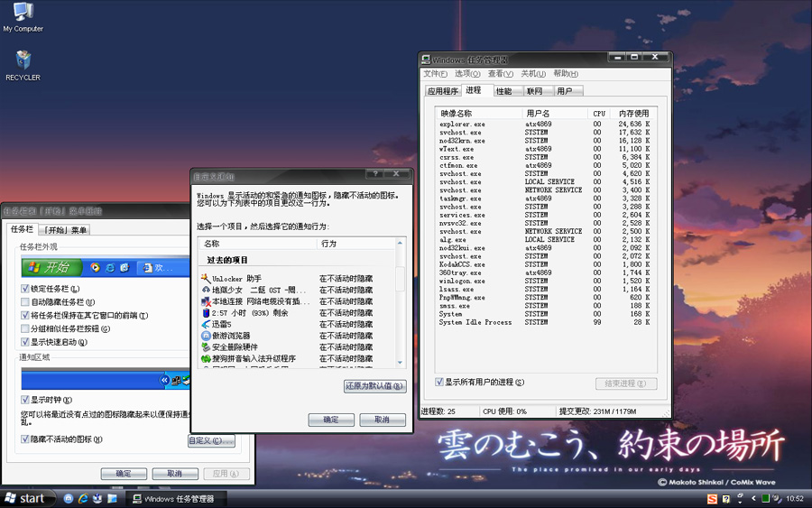Open the RECYCLER desktop icon
Image resolution: width=812 pixels, height=508 pixels.
coord(23,61)
